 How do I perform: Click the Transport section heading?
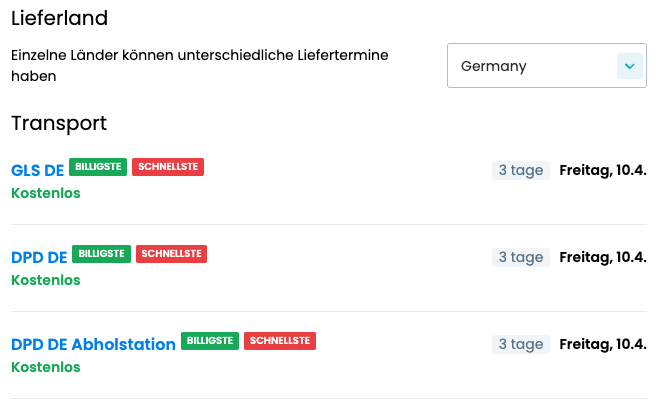59,123
